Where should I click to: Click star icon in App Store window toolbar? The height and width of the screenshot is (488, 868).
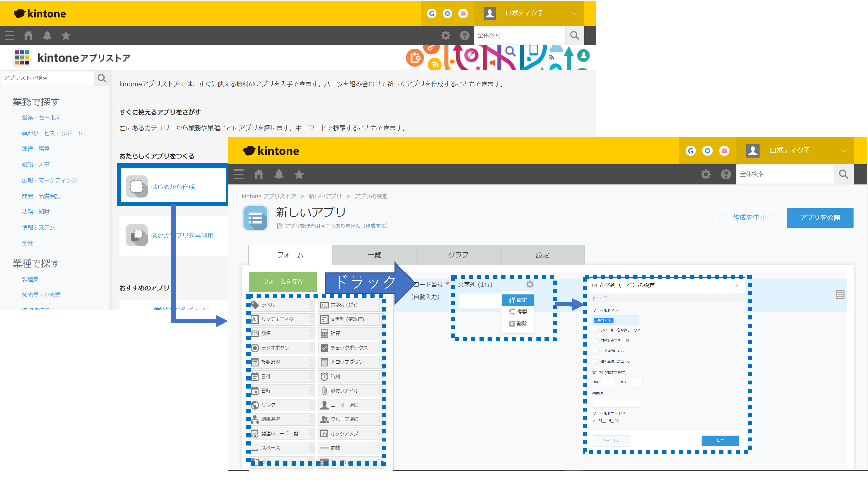pyautogui.click(x=66, y=35)
